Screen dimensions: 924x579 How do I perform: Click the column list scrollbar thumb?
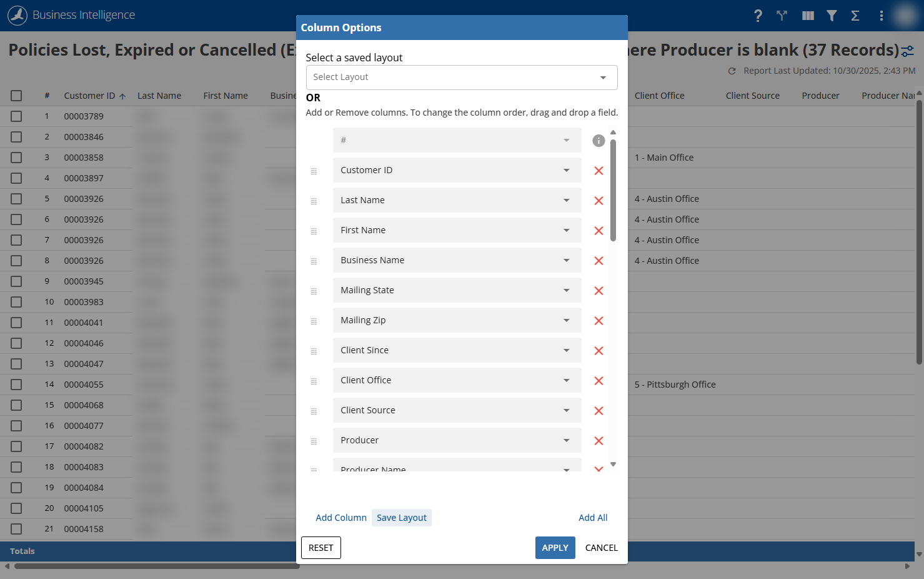click(x=613, y=190)
